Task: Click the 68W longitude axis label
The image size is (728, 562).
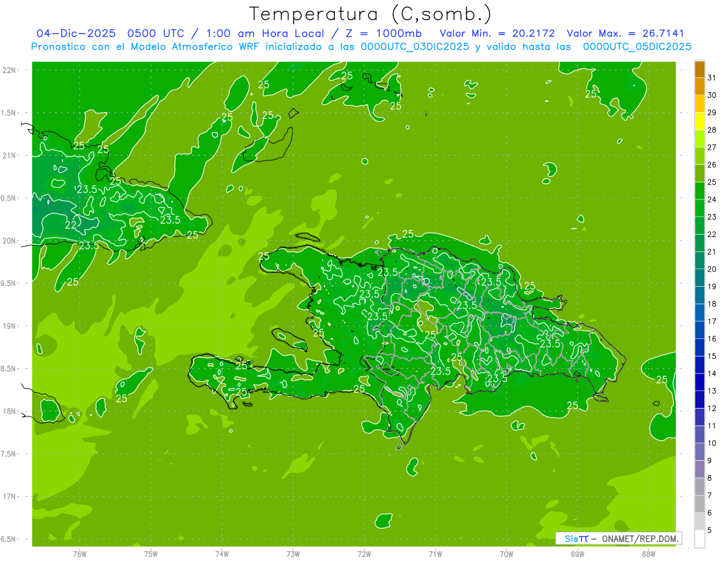Action: click(x=649, y=554)
